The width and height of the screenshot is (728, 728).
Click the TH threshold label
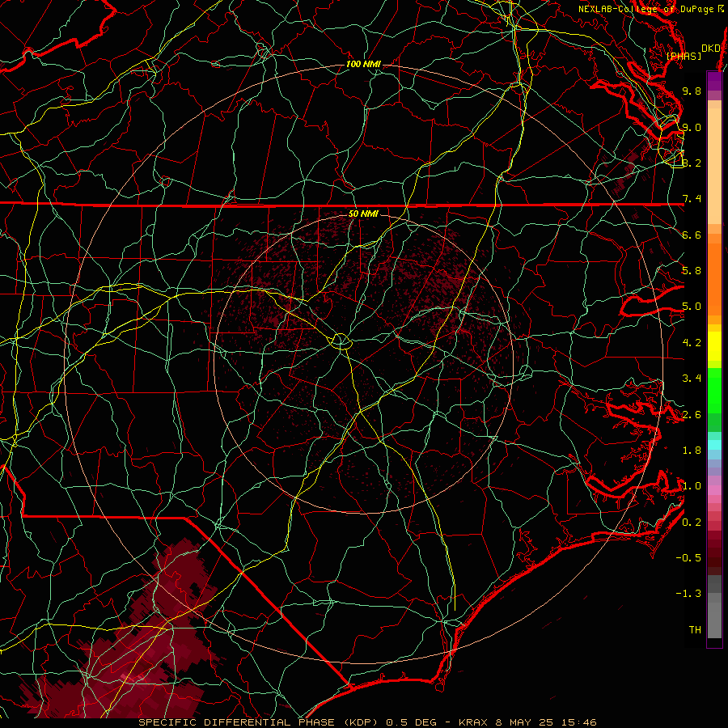tap(695, 630)
